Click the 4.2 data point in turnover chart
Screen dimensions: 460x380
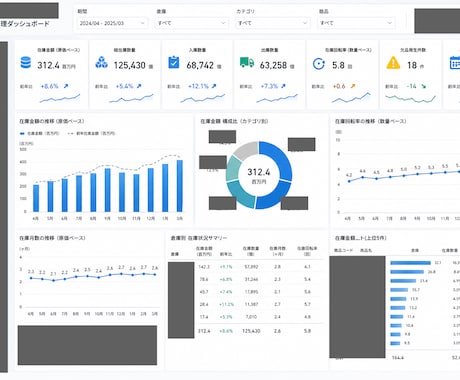[349, 181]
